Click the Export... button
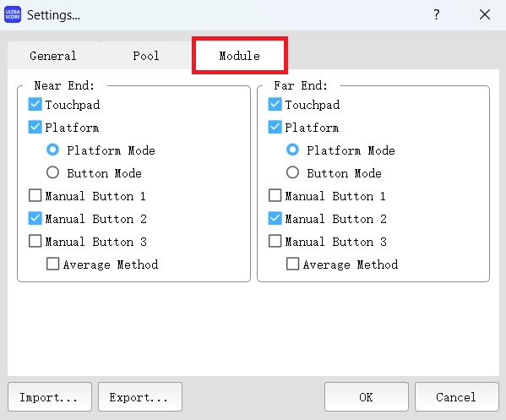The image size is (506, 420). click(140, 396)
